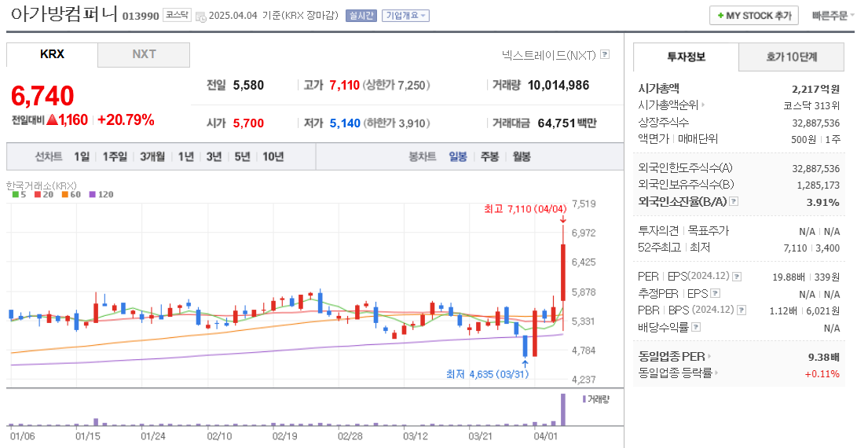Click the 52주최고 label
This screenshot has width=868, height=448.
point(659,248)
